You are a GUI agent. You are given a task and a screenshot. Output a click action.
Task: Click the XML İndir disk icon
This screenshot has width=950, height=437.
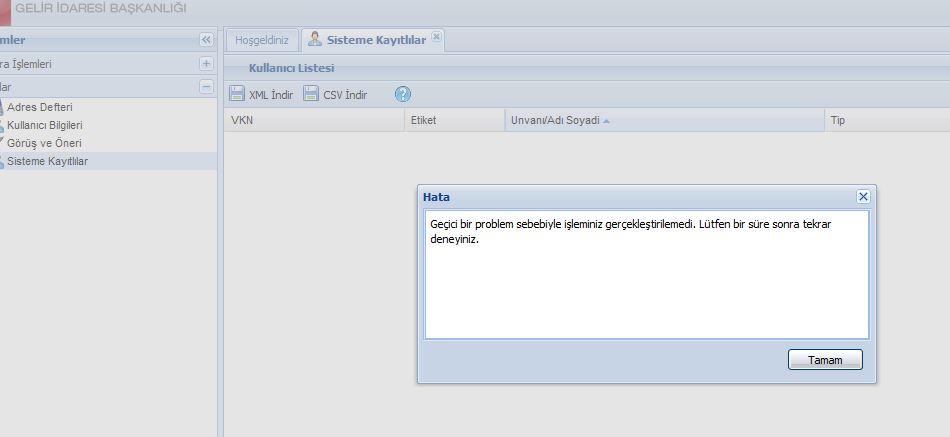[237, 94]
